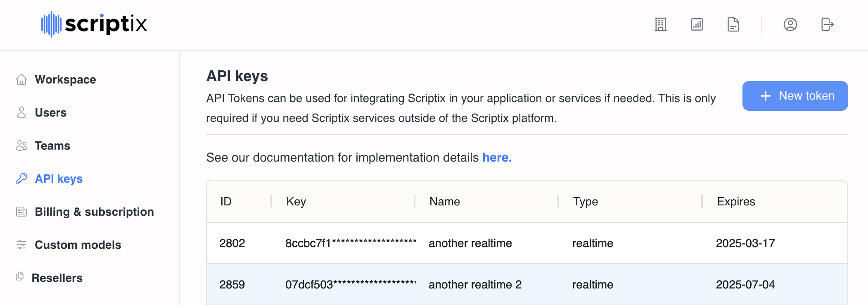
Task: Click the Resellers icon
Action: tap(20, 276)
